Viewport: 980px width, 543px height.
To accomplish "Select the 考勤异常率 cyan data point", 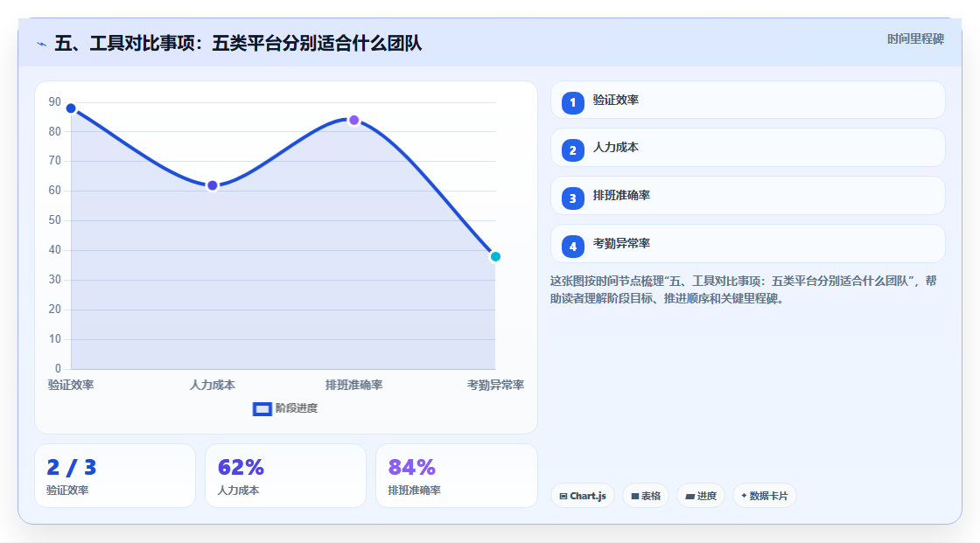I will [x=495, y=256].
